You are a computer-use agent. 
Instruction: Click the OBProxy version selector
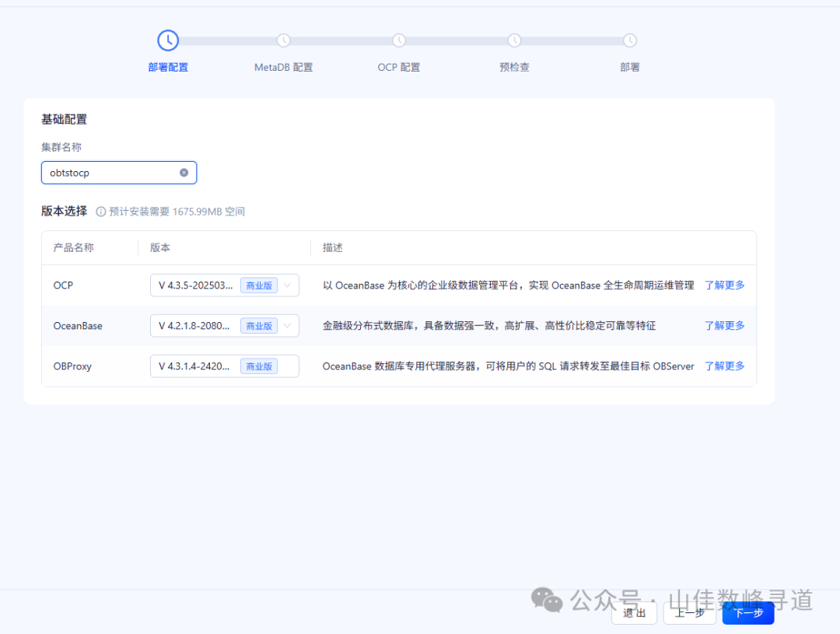tap(225, 366)
